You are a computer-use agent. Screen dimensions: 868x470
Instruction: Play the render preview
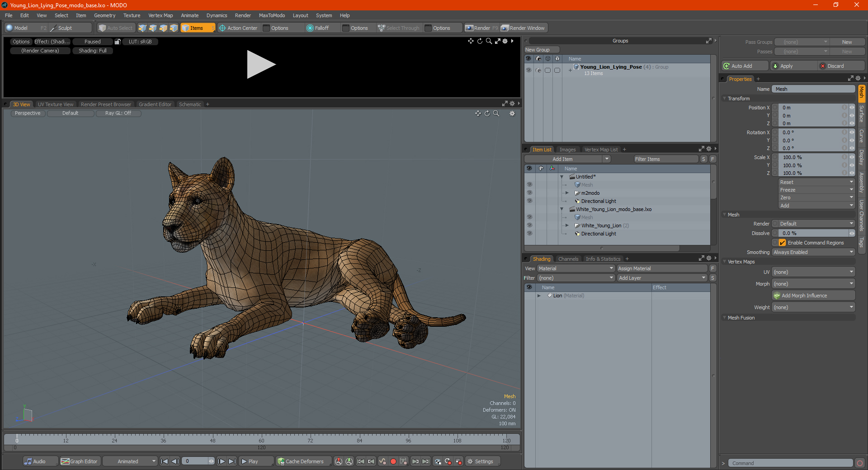coord(261,65)
